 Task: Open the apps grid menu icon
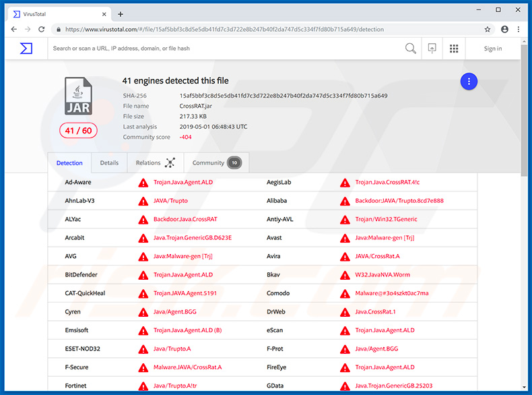[454, 49]
